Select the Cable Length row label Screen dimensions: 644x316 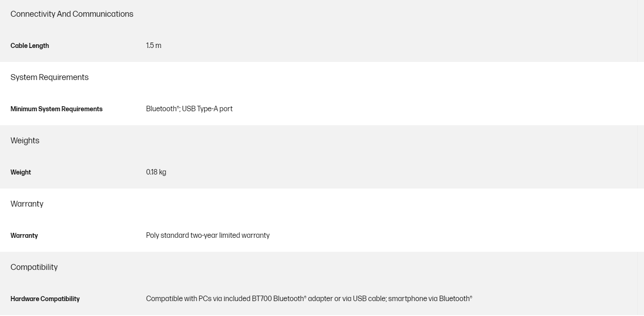point(30,46)
